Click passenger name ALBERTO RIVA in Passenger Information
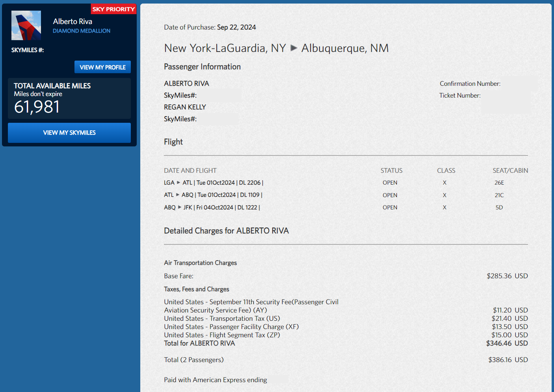This screenshot has width=554, height=392. click(186, 83)
